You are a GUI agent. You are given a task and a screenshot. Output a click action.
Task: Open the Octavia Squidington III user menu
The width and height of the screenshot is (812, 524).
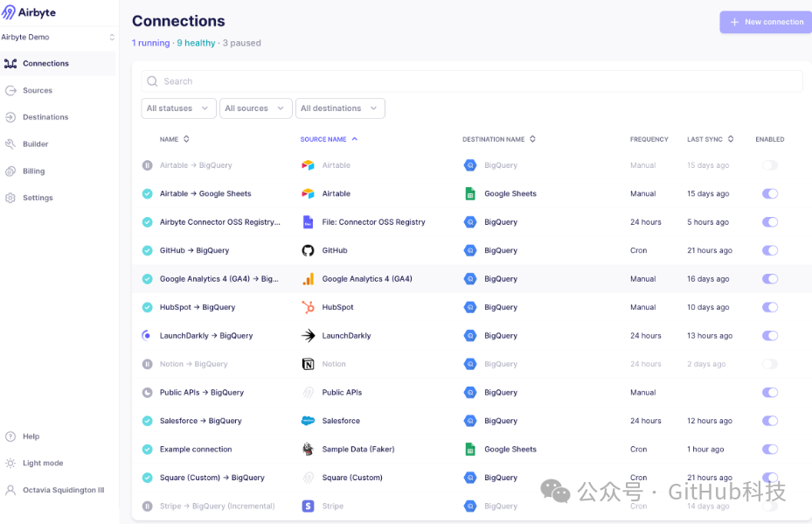tap(58, 490)
